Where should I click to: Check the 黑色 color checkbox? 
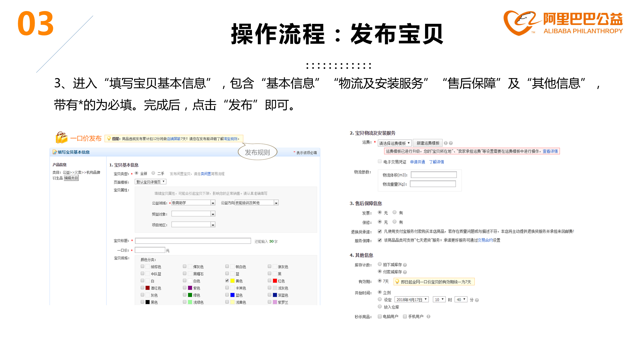coord(142,302)
